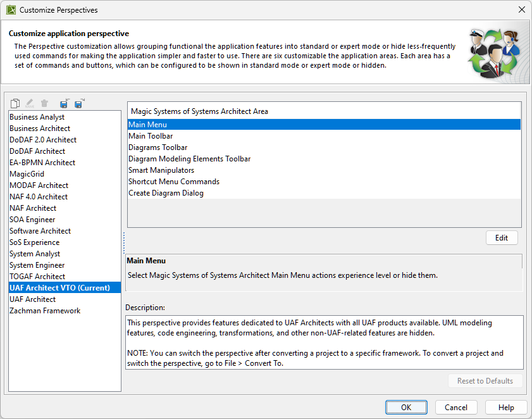Select the Zachman Framework perspective
532x419 pixels.
click(65, 311)
